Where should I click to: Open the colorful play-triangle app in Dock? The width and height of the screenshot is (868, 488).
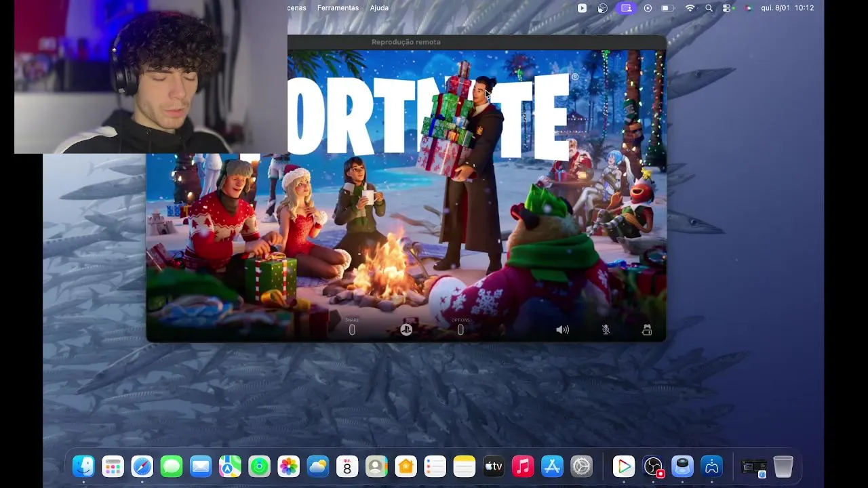tap(624, 466)
